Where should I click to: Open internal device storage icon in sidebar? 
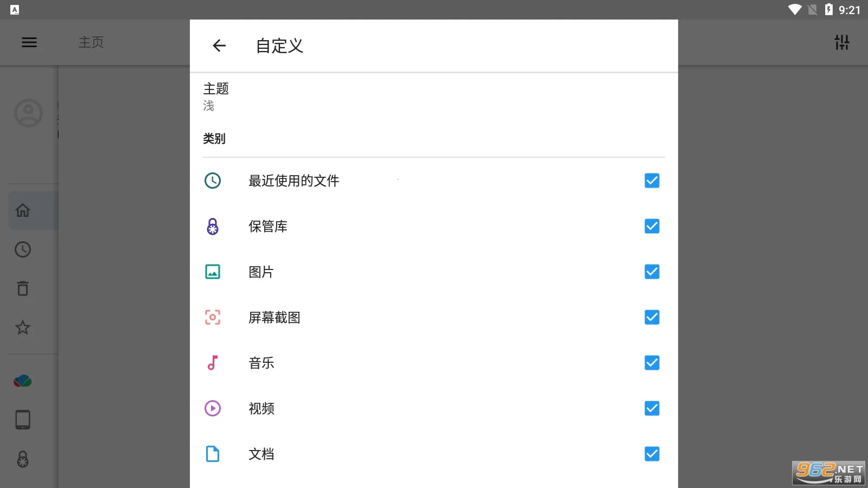(23, 420)
